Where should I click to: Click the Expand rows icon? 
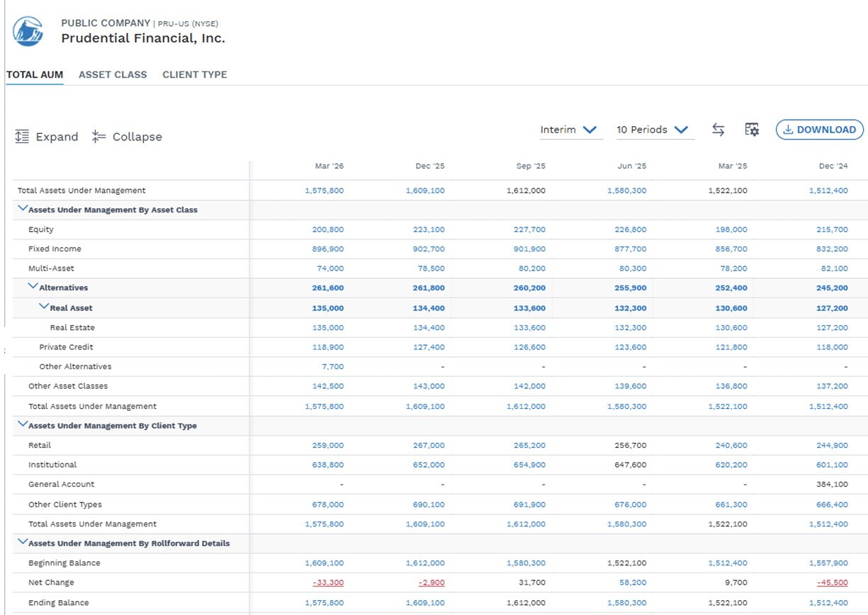click(x=22, y=137)
